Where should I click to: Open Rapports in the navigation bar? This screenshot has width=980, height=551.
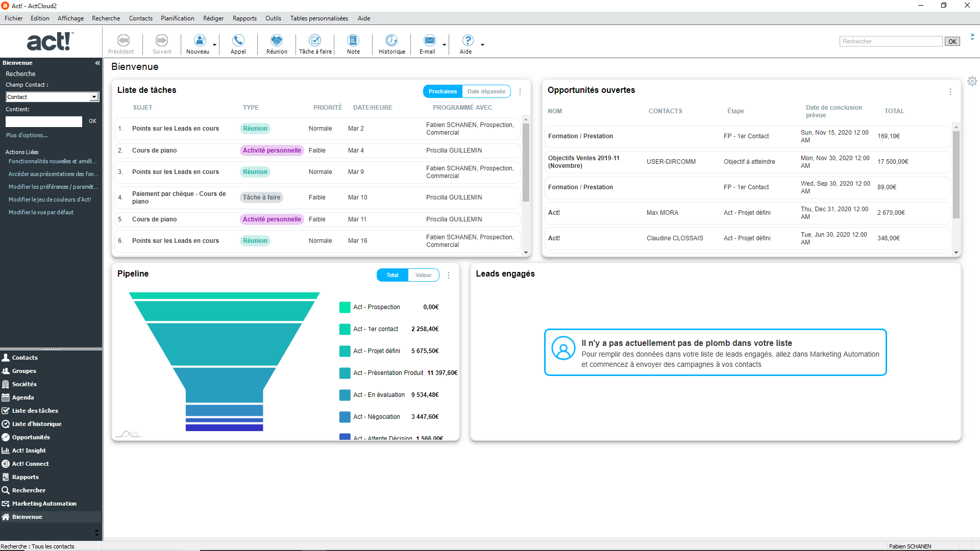point(25,477)
